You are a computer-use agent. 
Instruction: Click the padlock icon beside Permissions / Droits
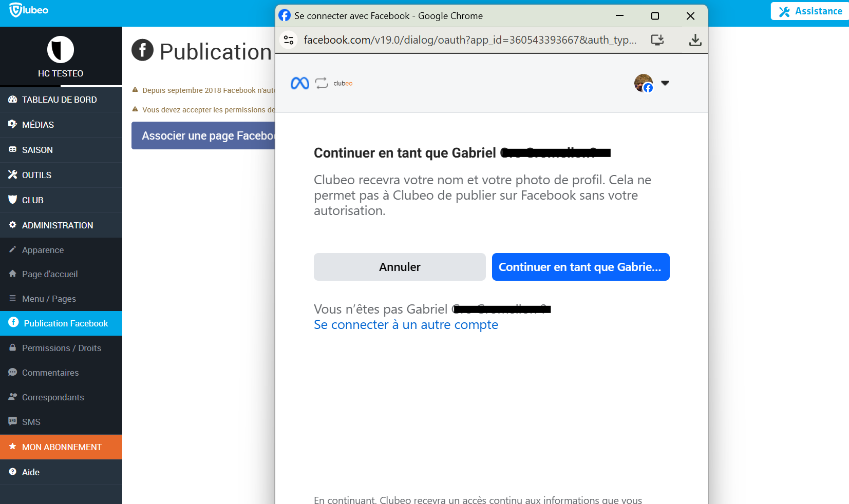pos(13,347)
